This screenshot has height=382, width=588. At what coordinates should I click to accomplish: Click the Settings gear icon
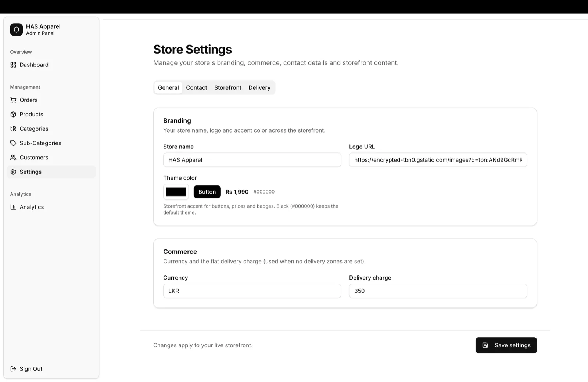click(13, 172)
